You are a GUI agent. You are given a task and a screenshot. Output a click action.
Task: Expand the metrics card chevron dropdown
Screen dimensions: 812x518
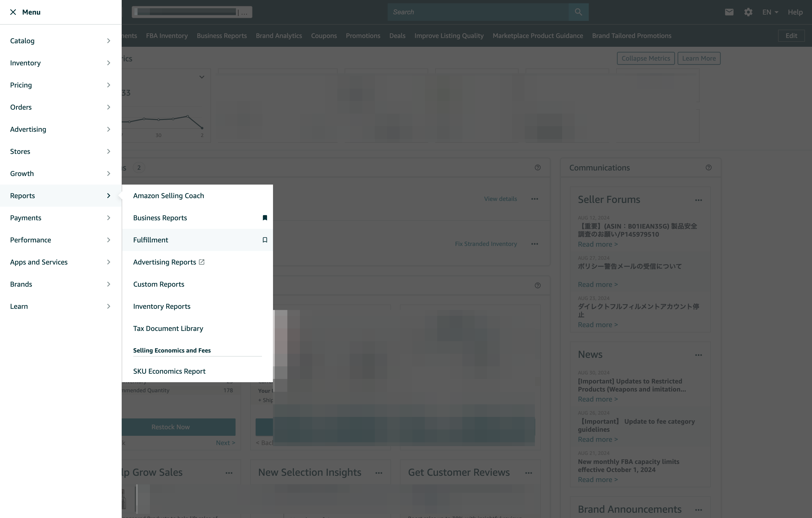click(202, 77)
